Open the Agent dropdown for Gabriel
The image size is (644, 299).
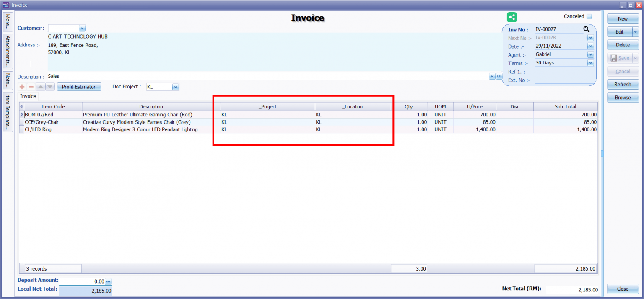point(591,54)
